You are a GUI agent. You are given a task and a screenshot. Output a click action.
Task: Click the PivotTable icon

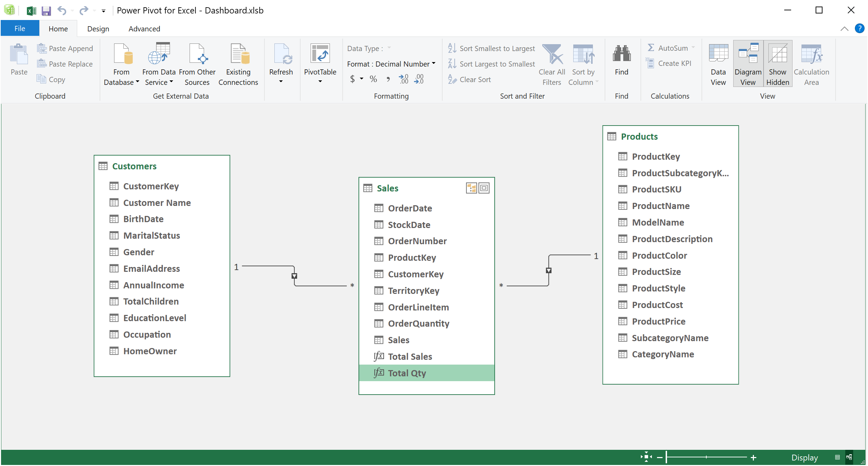click(x=320, y=62)
